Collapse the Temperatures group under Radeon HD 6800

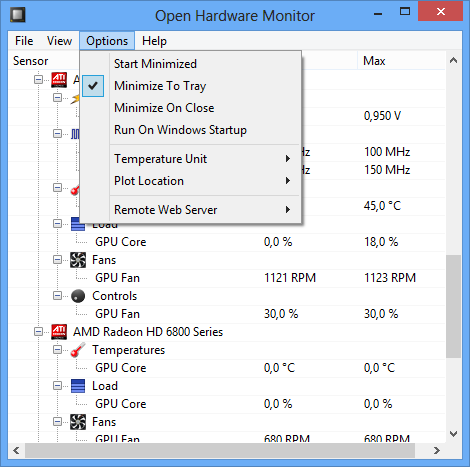[x=58, y=350]
